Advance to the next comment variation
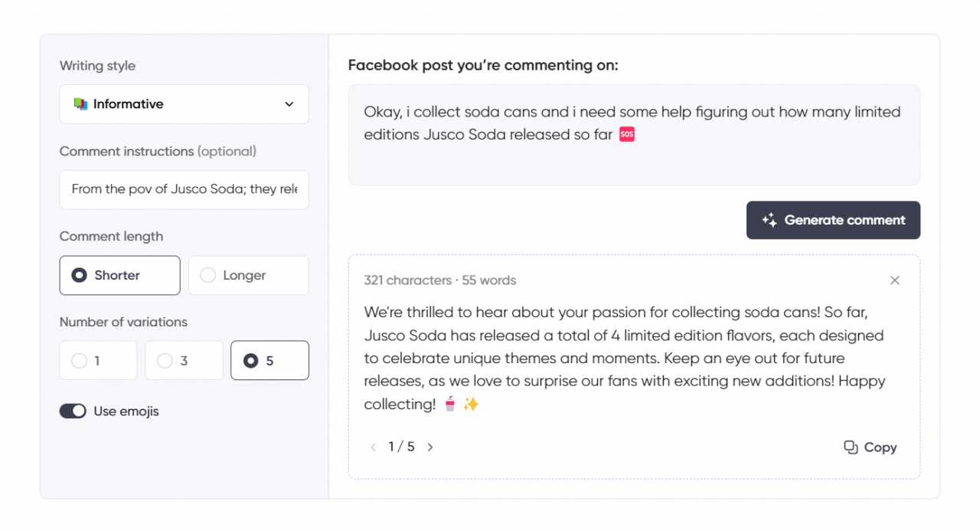 [430, 447]
